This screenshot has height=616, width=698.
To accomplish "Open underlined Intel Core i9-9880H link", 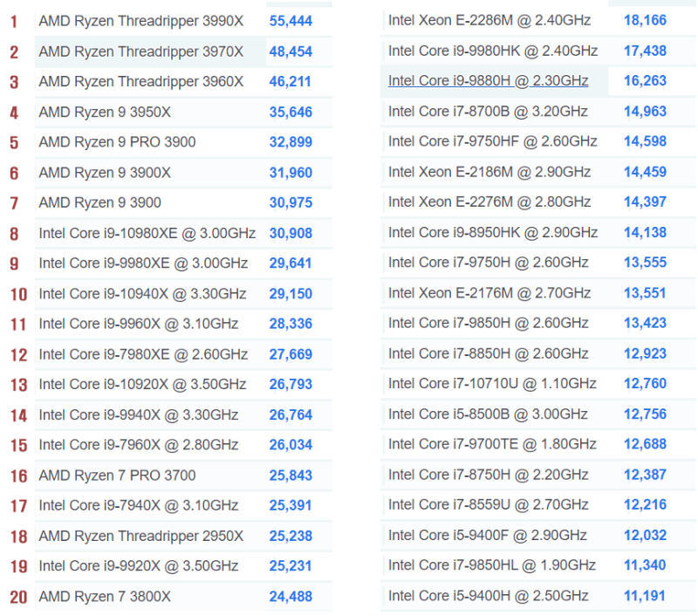I will tap(489, 80).
